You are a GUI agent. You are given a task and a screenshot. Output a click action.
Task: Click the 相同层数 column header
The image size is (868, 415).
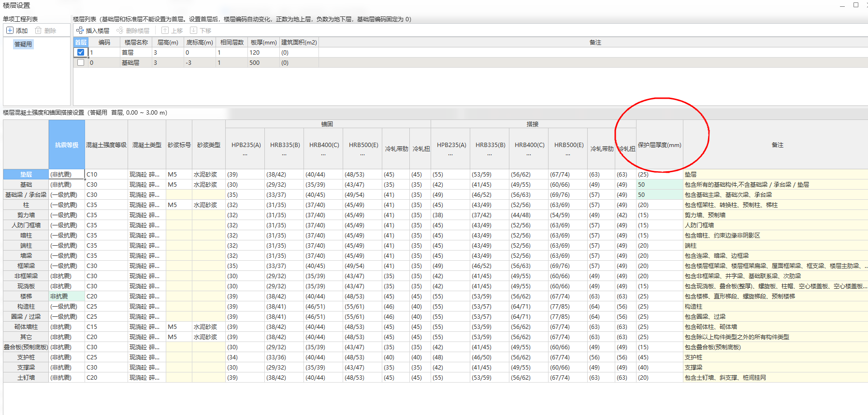point(232,42)
